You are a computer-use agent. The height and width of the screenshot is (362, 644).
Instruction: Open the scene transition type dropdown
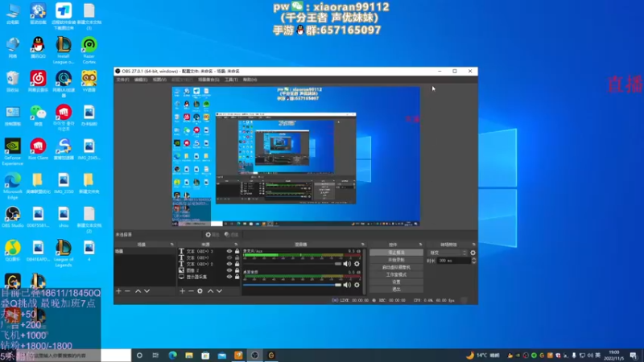[448, 253]
